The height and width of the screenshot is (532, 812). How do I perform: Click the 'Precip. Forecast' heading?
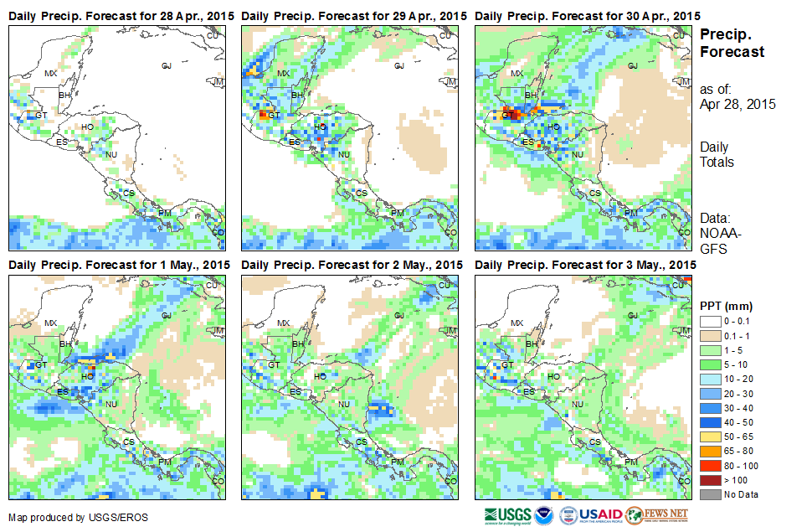click(x=732, y=44)
